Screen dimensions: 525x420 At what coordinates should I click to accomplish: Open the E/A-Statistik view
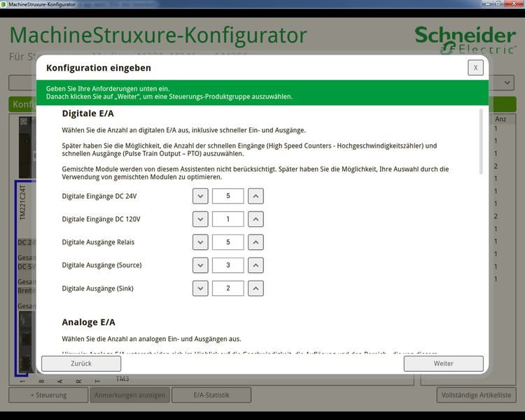pos(211,395)
